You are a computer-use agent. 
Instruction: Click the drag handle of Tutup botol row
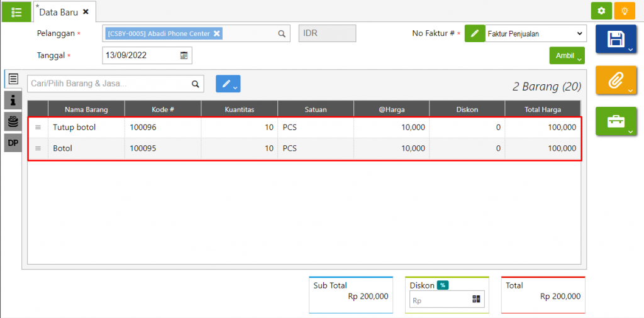[x=38, y=128]
